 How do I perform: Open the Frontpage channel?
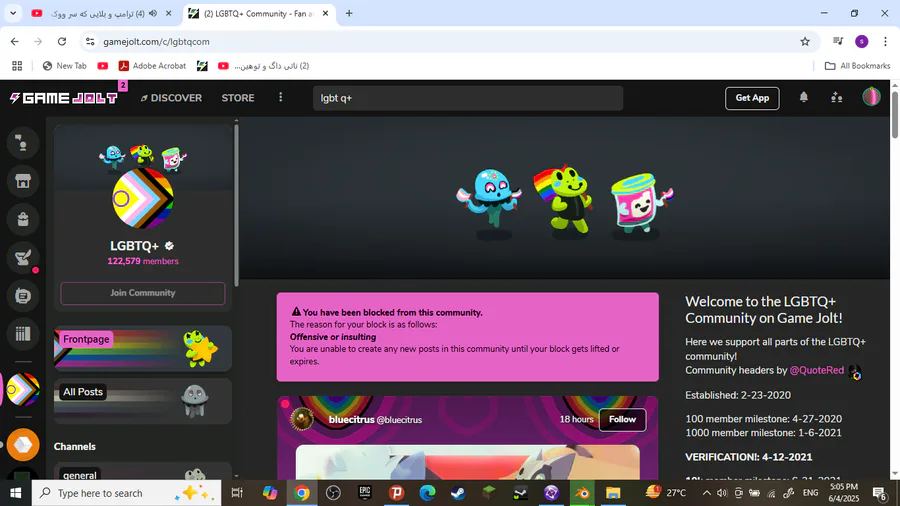[x=143, y=348]
